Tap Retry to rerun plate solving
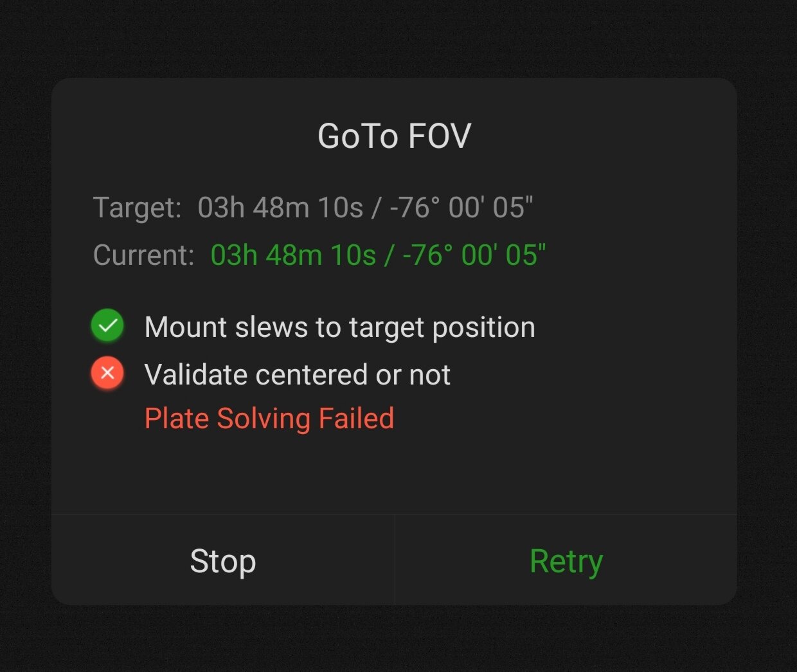797x672 pixels. 566,561
